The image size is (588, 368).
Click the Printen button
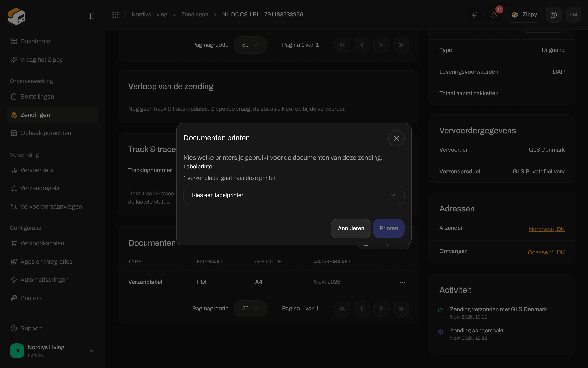coord(389,228)
